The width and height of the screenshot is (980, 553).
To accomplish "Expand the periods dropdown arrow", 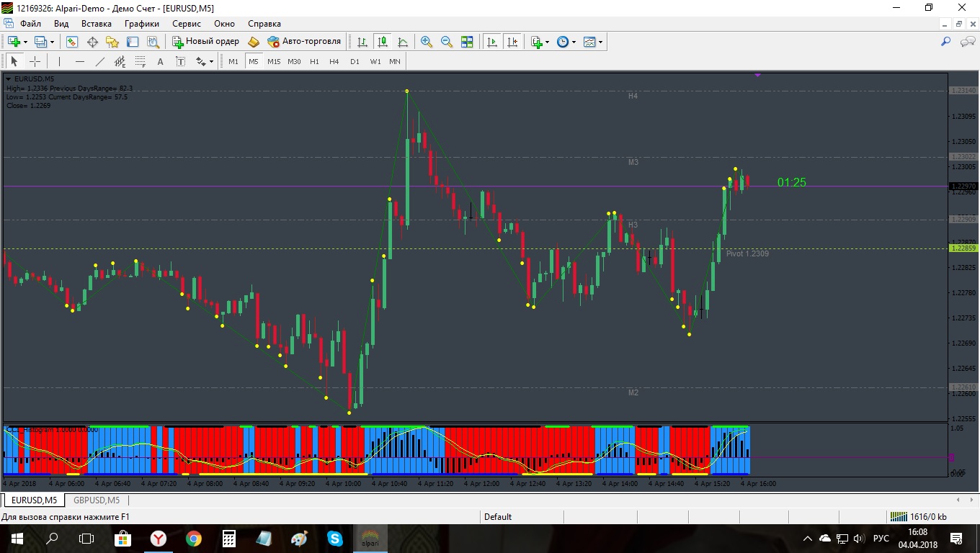I will pyautogui.click(x=574, y=42).
